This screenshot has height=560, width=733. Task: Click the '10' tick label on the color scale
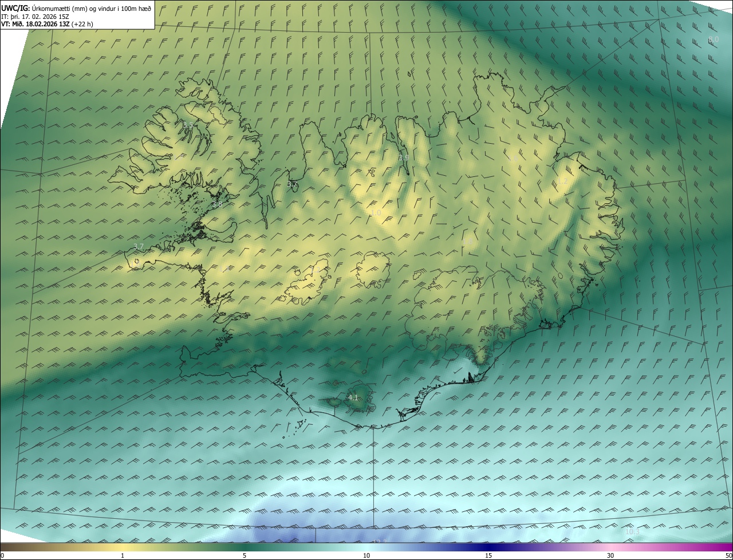click(x=366, y=555)
